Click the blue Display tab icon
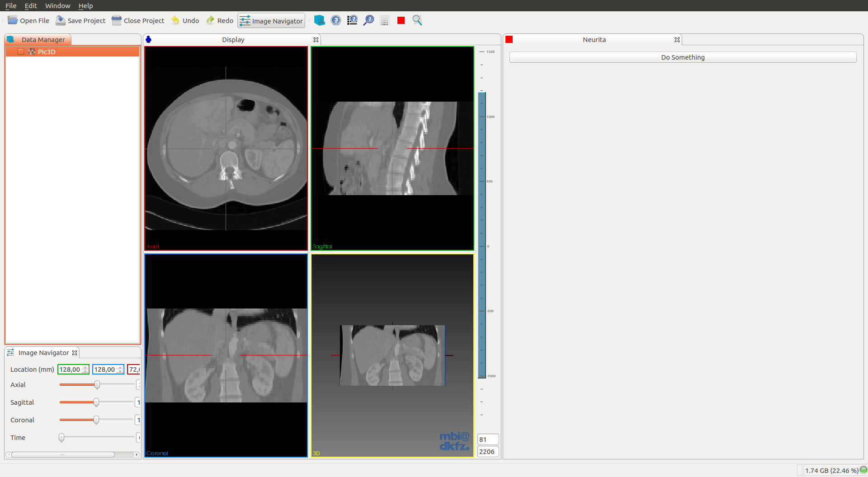The width and height of the screenshot is (868, 477). coord(148,40)
